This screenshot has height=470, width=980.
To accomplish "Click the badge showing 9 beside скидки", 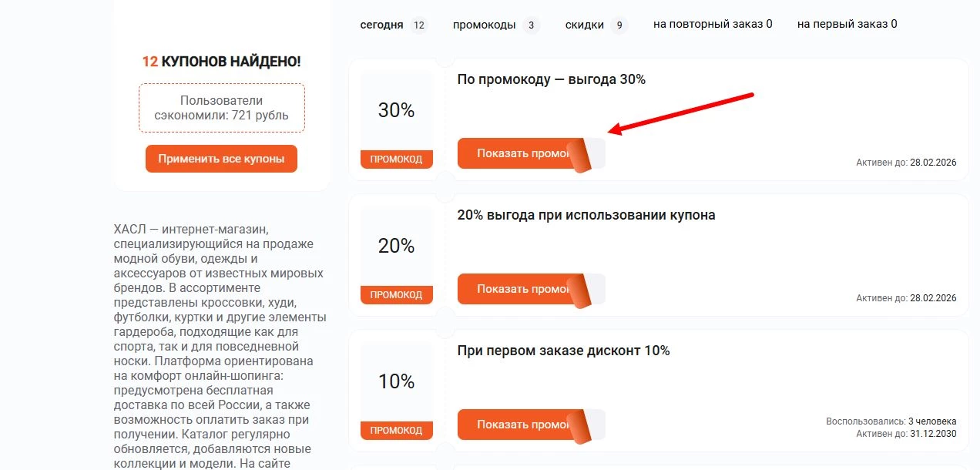I will [619, 25].
